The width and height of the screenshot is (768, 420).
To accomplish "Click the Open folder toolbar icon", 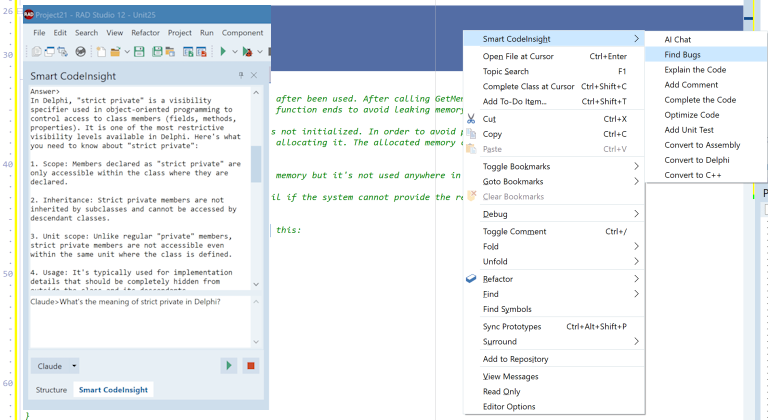I will click(x=115, y=51).
